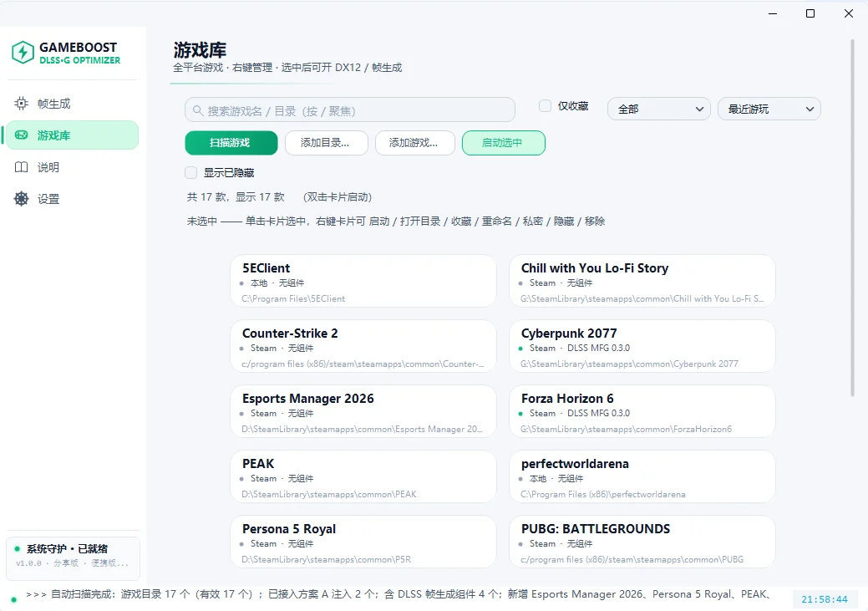The image size is (868, 611).
Task: Click green status dot on Cyberpunk 2077 card
Action: [520, 349]
